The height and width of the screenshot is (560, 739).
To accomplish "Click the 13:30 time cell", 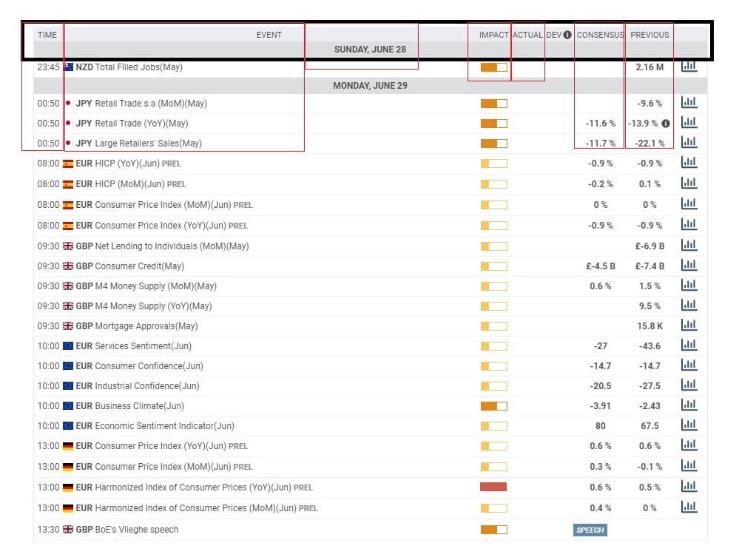I will click(x=48, y=530).
